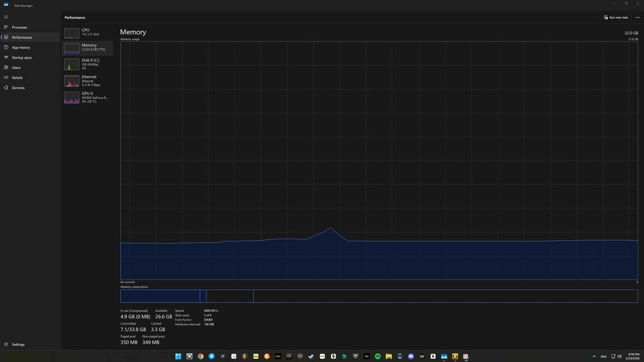Click the Details list icon
Screen dimensions: 644x362
(x=6, y=78)
